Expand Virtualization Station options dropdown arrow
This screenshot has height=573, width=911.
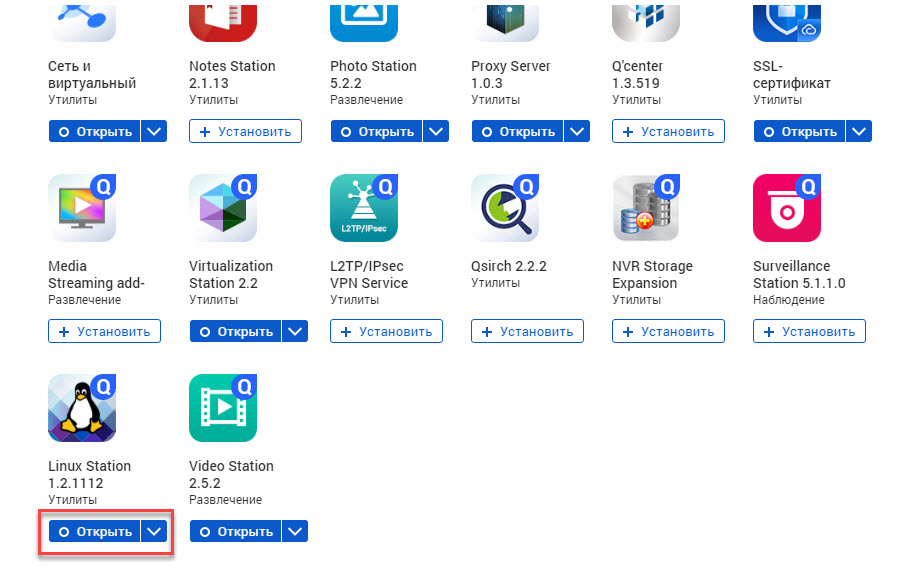(x=295, y=331)
